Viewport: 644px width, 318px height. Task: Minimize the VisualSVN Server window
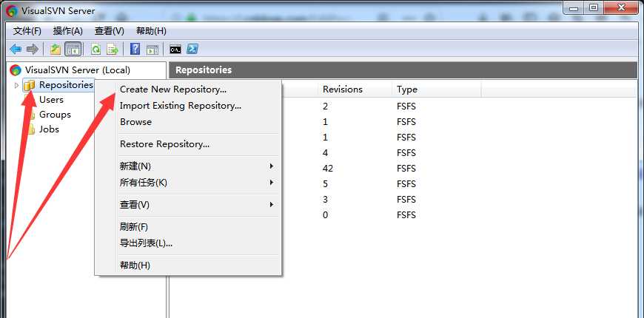574,9
